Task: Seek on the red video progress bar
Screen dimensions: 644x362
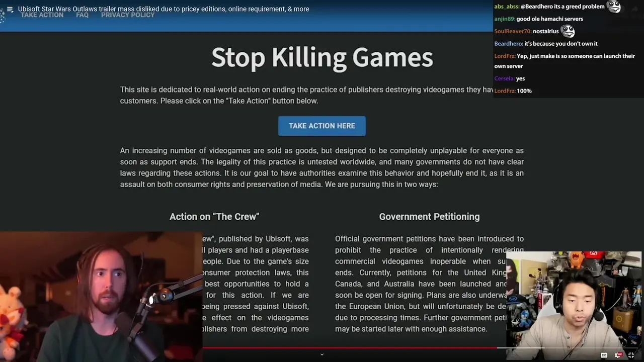Action: click(350, 347)
